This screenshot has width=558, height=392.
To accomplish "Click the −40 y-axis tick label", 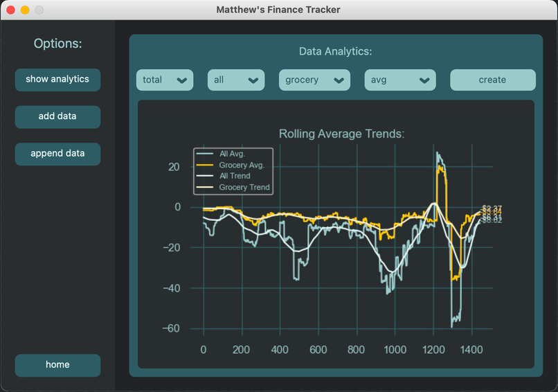I will (x=171, y=288).
